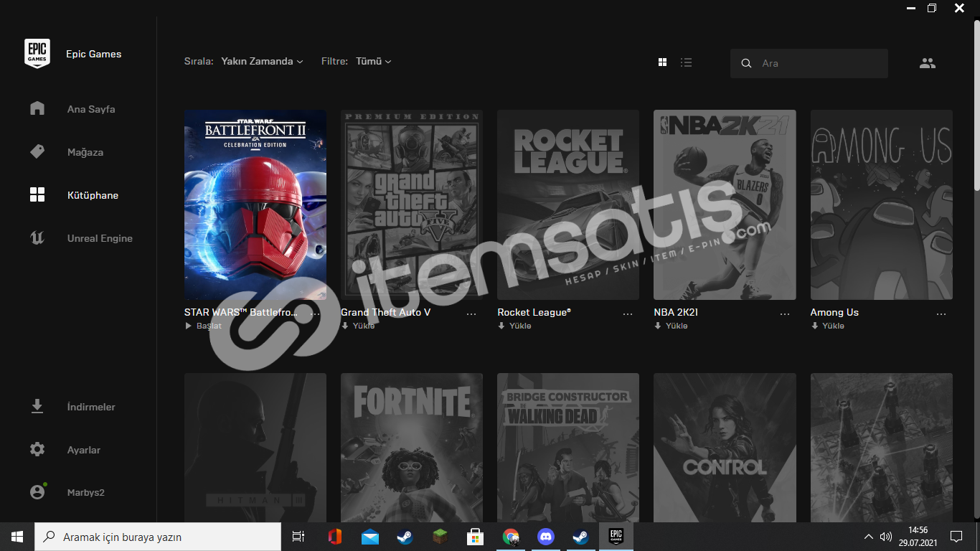The height and width of the screenshot is (551, 980).
Task: Select Kütüphane menu item
Action: pos(93,195)
